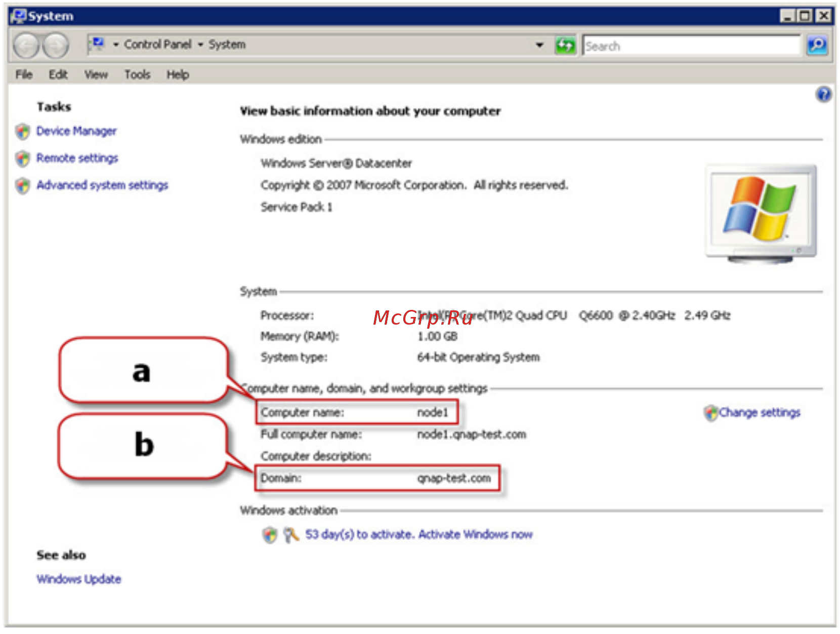This screenshot has height=634, width=840.
Task: Click the Search magnifier button
Action: pyautogui.click(x=817, y=46)
